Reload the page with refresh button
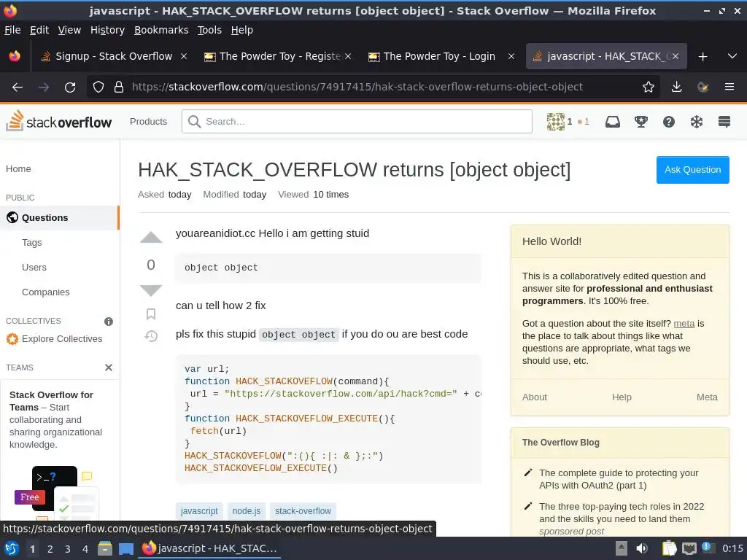 pyautogui.click(x=70, y=87)
